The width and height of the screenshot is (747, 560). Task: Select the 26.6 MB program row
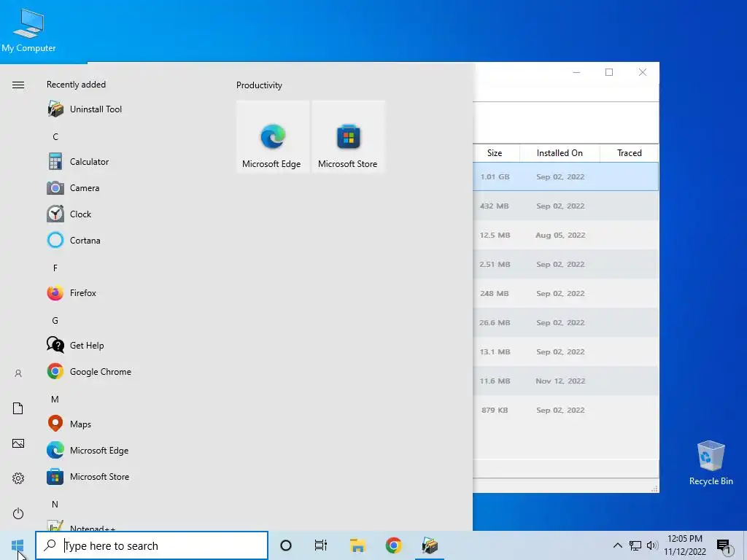click(566, 322)
